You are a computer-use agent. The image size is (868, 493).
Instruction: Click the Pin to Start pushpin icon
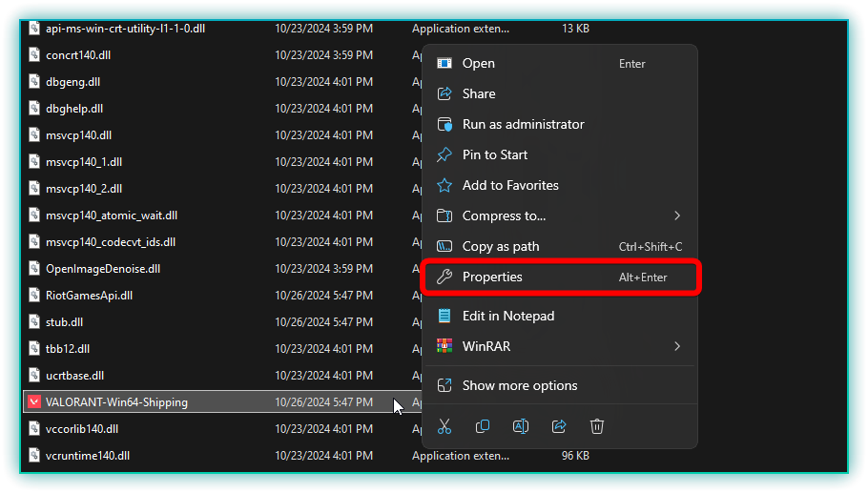[444, 154]
